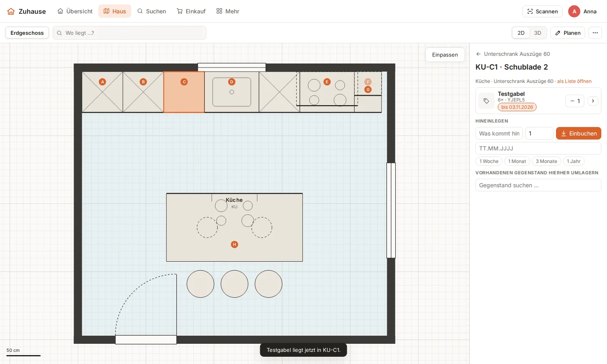Go back to Unterschrank Auszüge 60

click(513, 54)
